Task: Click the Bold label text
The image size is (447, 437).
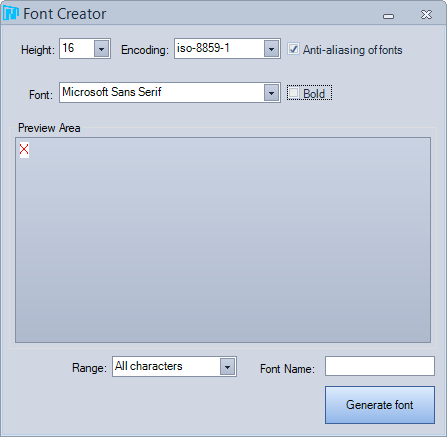Action: coord(314,94)
